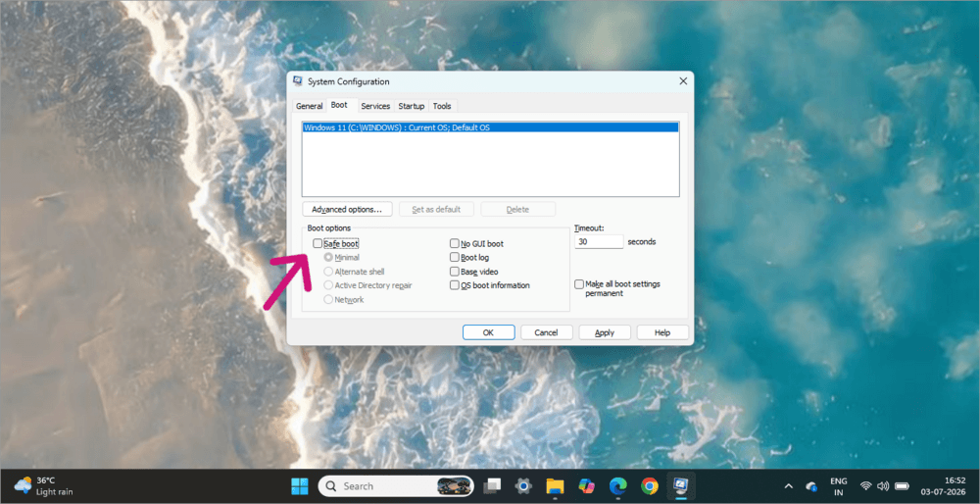Check Make all boot settings permanent
The image size is (980, 504).
coord(579,284)
